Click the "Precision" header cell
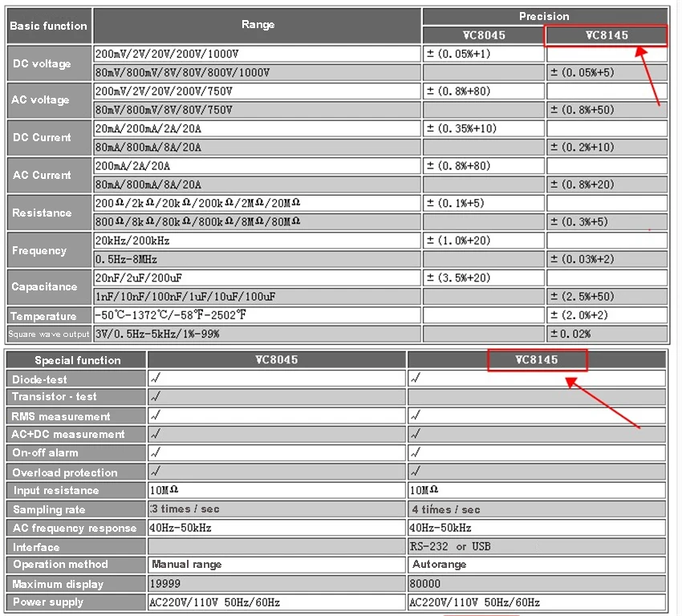Screen dimensions: 682x616 [x=545, y=16]
